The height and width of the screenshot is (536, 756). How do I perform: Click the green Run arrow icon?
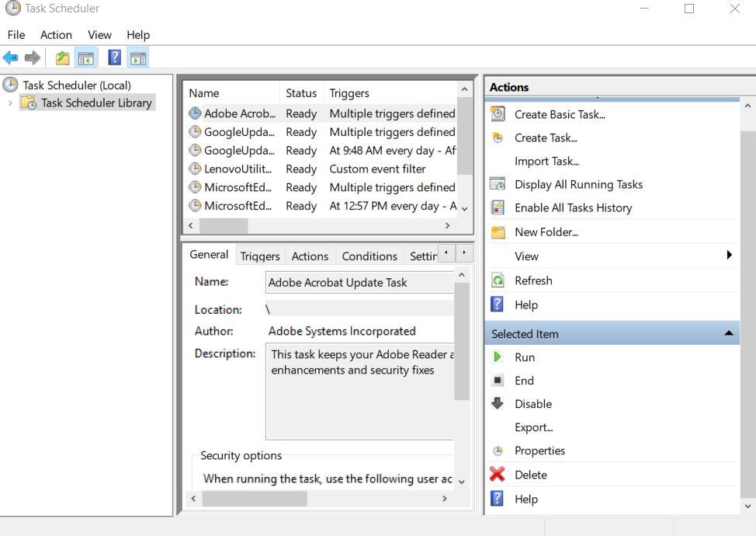tap(497, 357)
